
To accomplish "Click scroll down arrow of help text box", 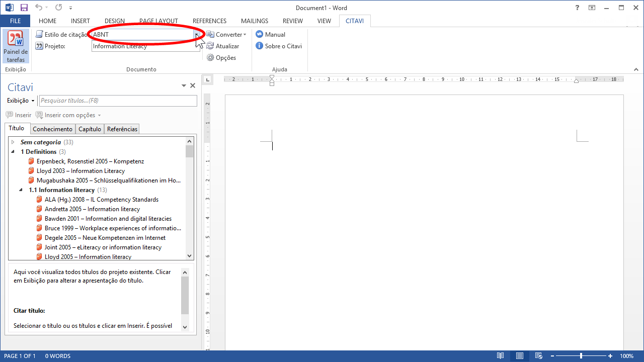I will (x=185, y=326).
